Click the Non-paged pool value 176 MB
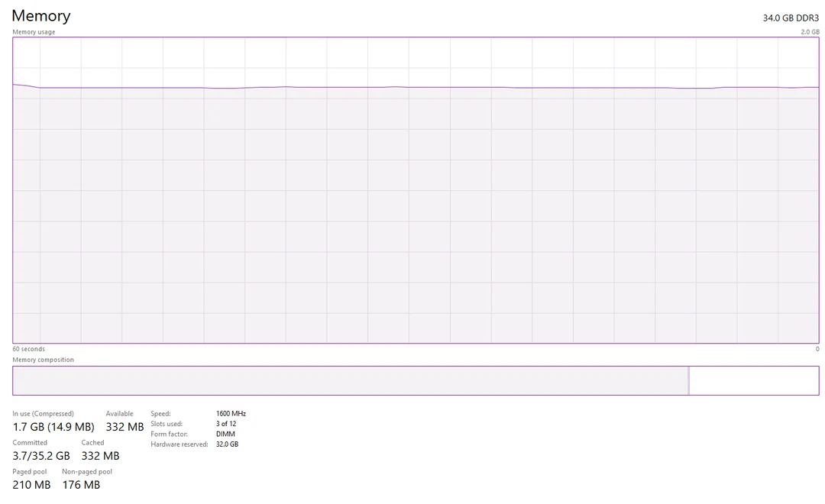The width and height of the screenshot is (825, 504). pos(81,484)
